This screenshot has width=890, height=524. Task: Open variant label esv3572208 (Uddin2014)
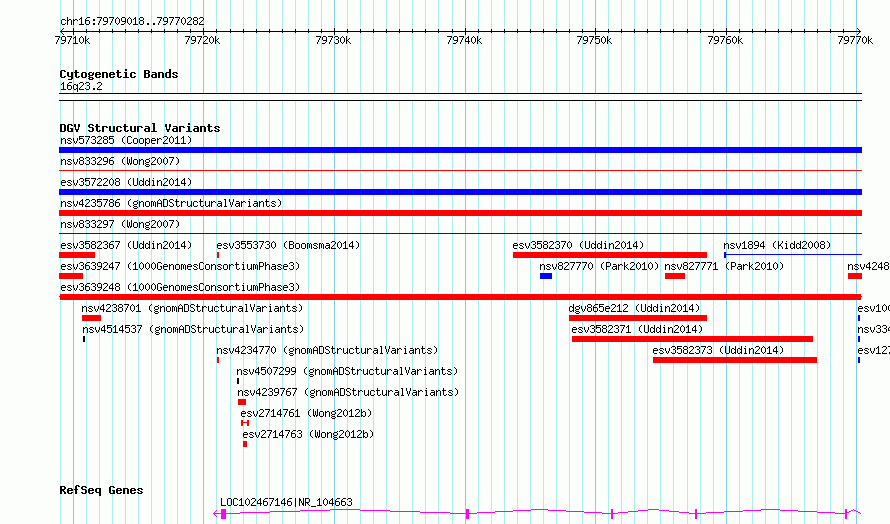pos(126,182)
